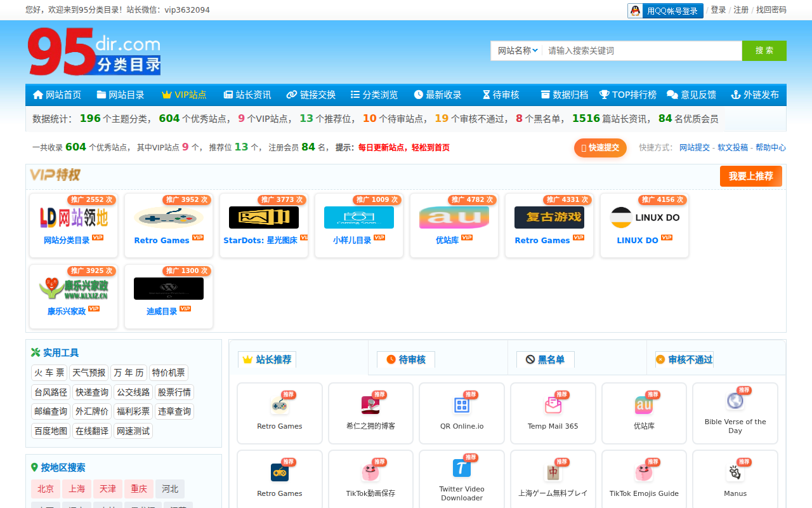Go to VIP站点 in navigation bar
Image resolution: width=812 pixels, height=508 pixels.
click(184, 95)
